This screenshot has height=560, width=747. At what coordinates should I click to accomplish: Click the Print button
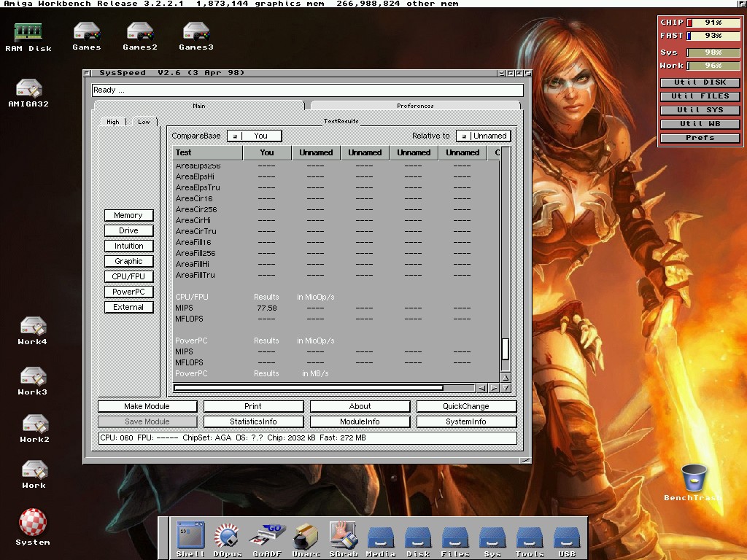pos(253,406)
